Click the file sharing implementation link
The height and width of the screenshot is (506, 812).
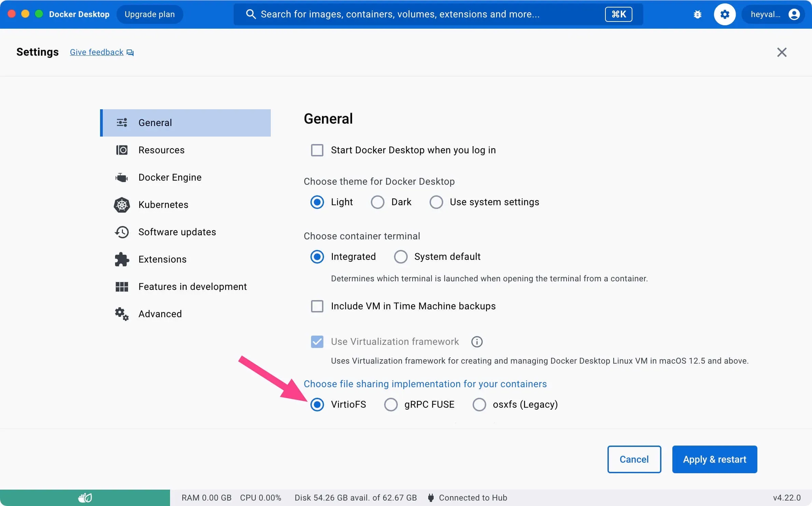point(425,384)
